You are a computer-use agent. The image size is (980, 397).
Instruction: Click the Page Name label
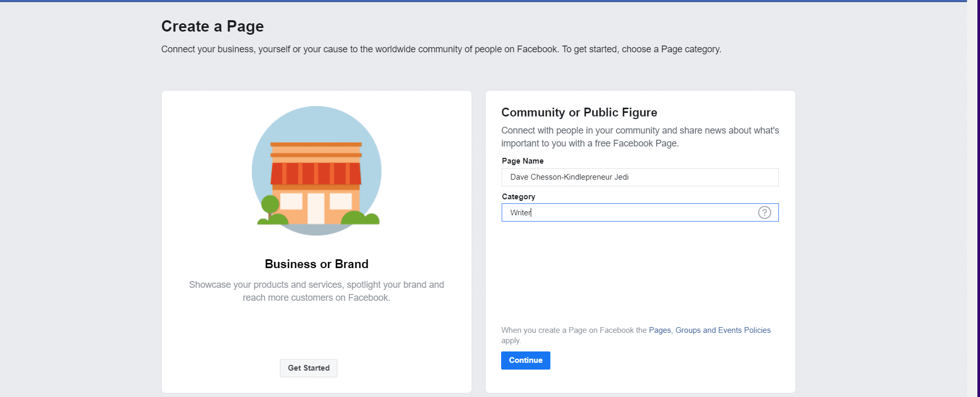pos(522,161)
